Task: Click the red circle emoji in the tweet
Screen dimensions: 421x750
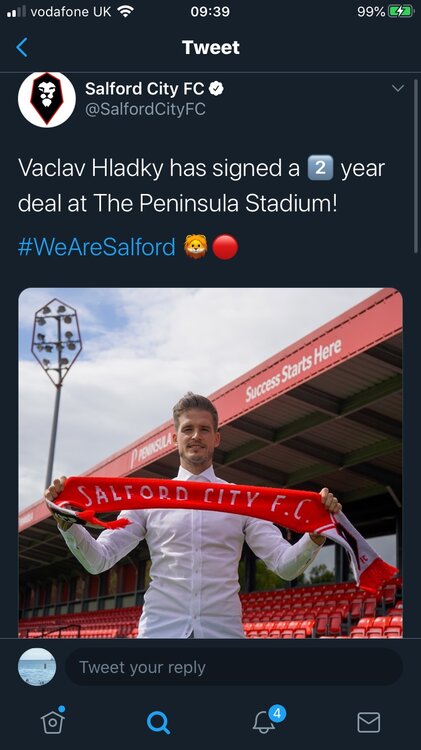Action: [x=225, y=247]
